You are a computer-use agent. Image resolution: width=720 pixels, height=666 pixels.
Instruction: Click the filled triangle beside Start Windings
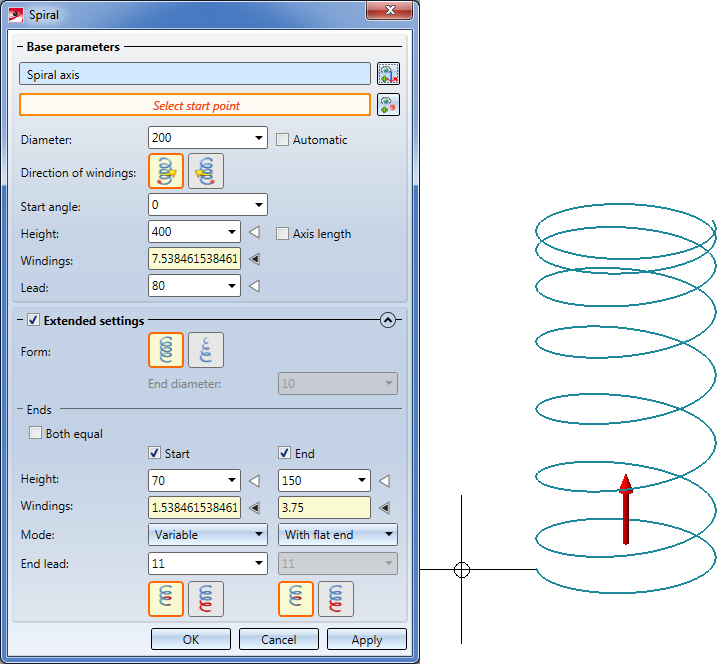tap(254, 508)
